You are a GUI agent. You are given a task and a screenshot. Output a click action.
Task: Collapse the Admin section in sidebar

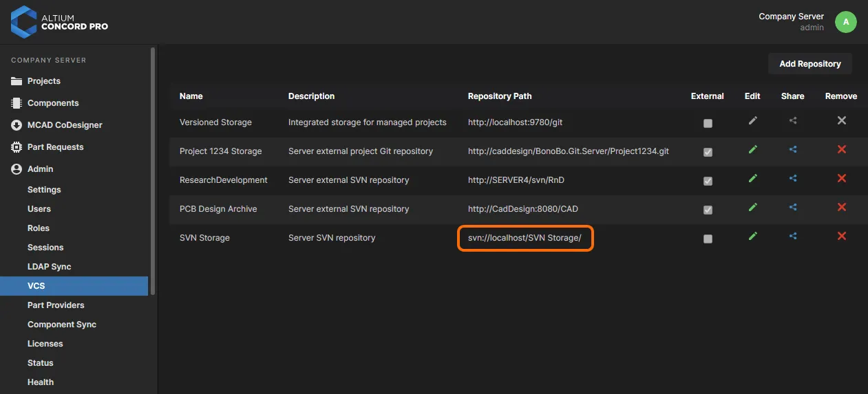click(40, 169)
